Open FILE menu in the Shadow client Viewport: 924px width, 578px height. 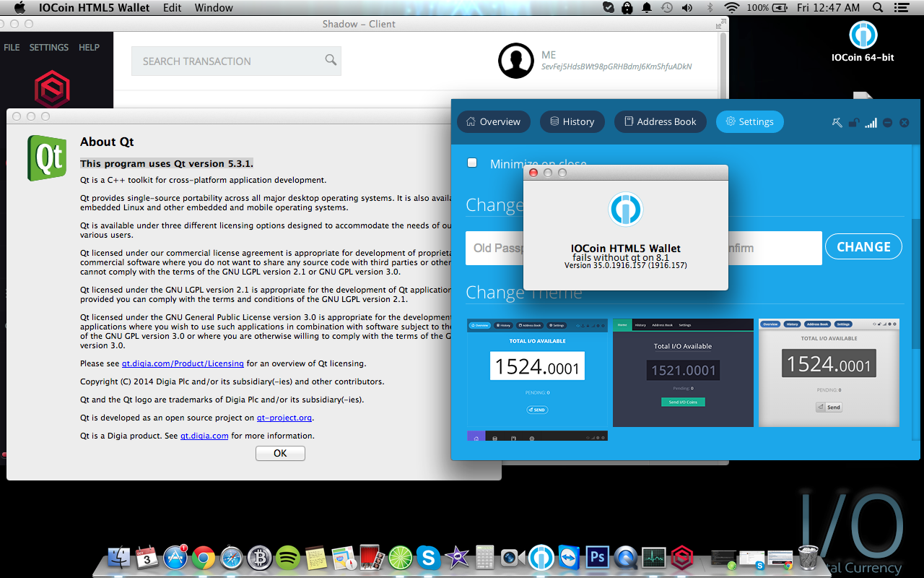tap(12, 47)
